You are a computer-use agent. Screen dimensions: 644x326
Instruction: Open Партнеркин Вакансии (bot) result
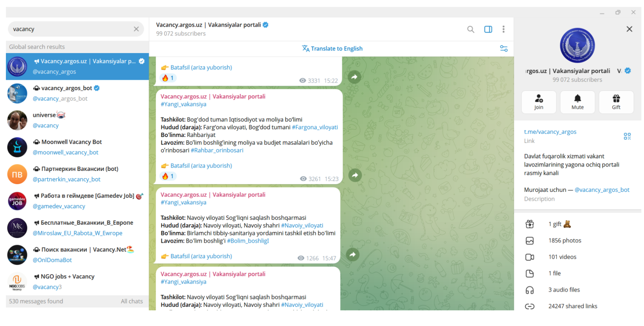click(77, 174)
